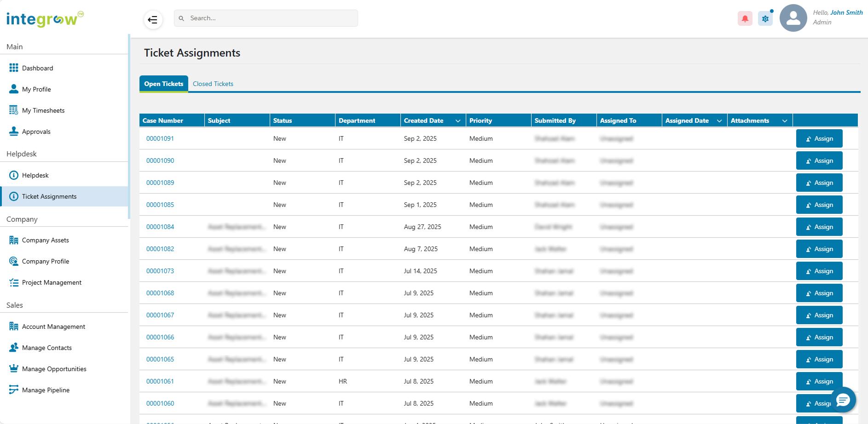This screenshot has width=868, height=424.
Task: Open case number 00001084 link
Action: click(x=160, y=227)
